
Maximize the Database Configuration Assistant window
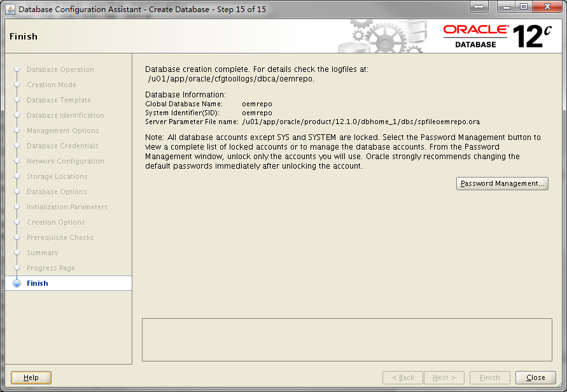[x=524, y=7]
